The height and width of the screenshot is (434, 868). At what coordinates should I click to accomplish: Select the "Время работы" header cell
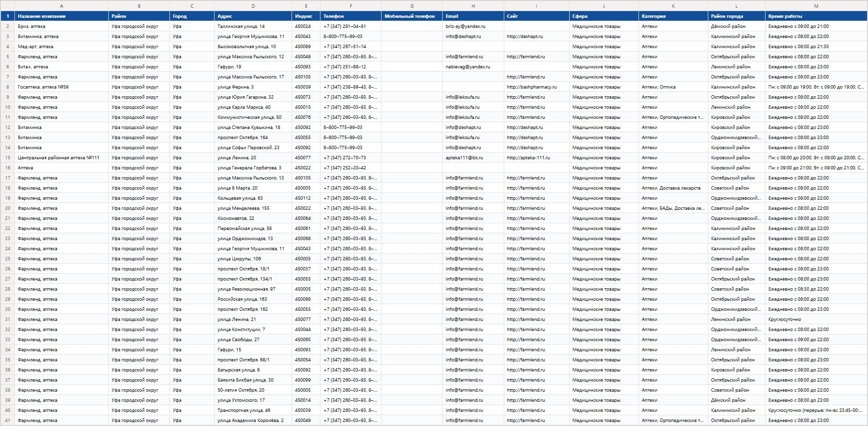click(x=816, y=16)
